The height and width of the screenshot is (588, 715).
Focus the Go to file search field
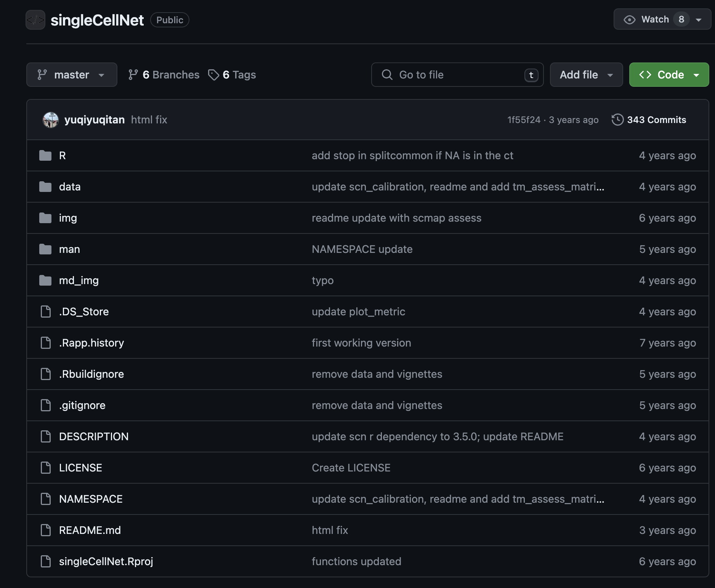click(x=457, y=75)
